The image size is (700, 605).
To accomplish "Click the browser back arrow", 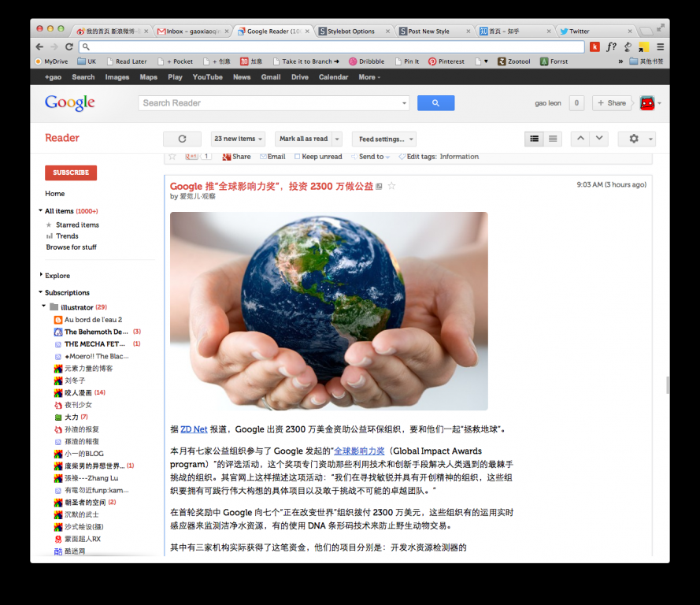I will pos(39,46).
